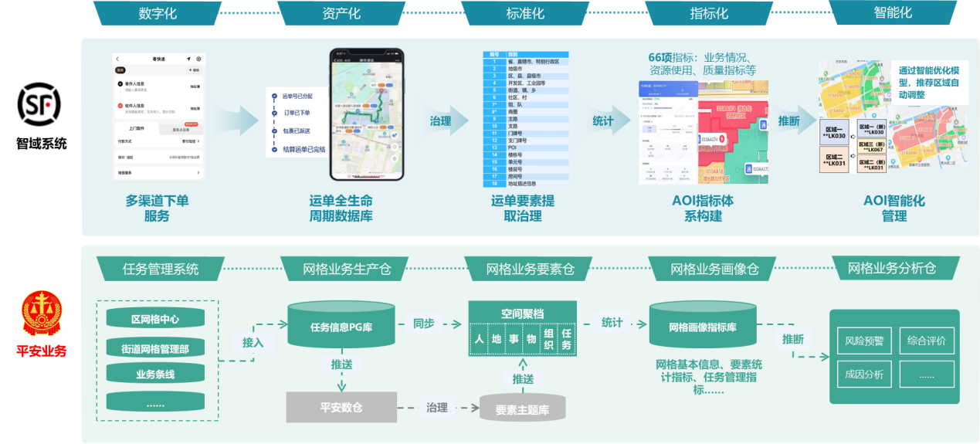Select the 智能化 stage tab

(892, 13)
